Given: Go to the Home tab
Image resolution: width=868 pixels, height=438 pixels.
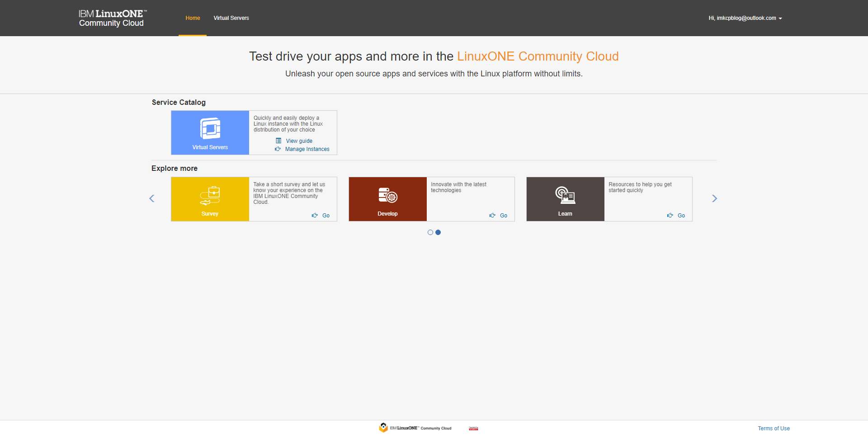Looking at the screenshot, I should tap(193, 18).
